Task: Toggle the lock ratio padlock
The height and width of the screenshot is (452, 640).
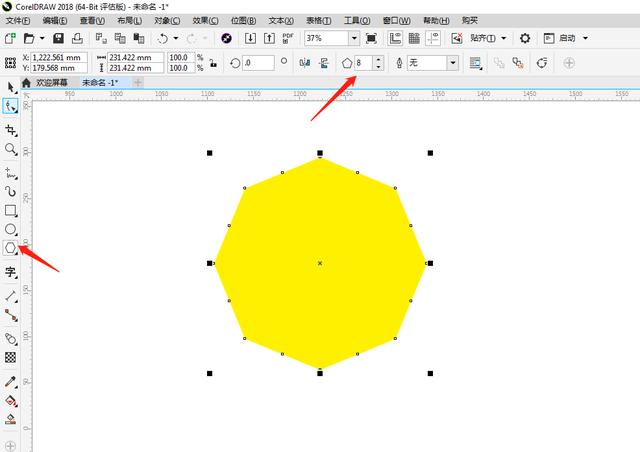Action: pyautogui.click(x=213, y=63)
